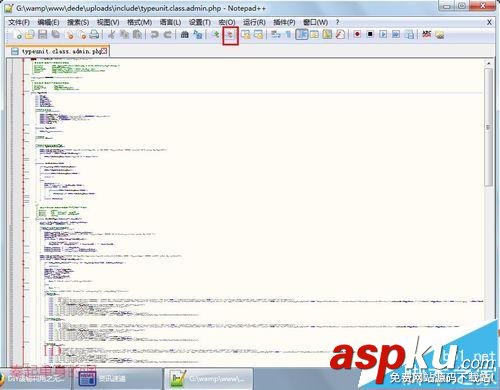Open the 运行(R) menu
The width and height of the screenshot is (500, 390).
point(254,23)
